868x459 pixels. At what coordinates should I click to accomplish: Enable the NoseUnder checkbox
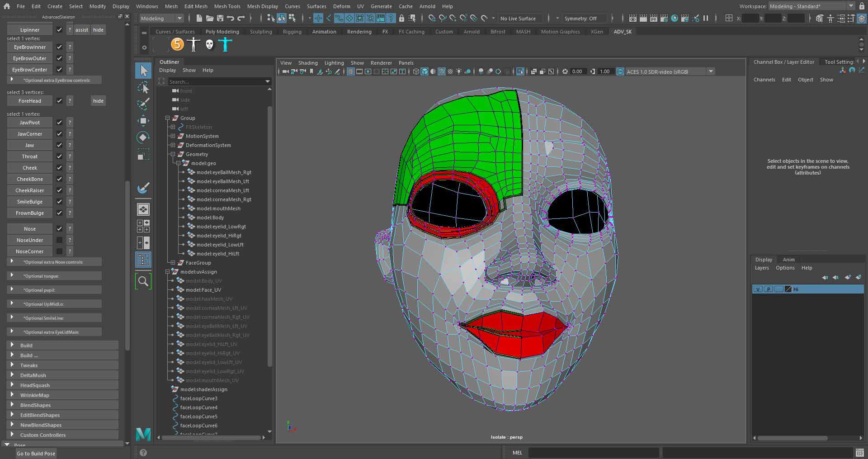coord(59,240)
